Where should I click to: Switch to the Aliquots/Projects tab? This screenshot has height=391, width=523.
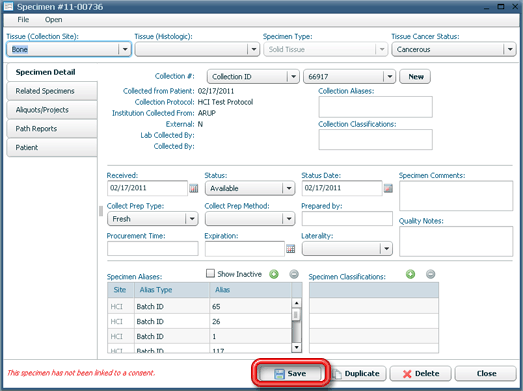pyautogui.click(x=52, y=110)
